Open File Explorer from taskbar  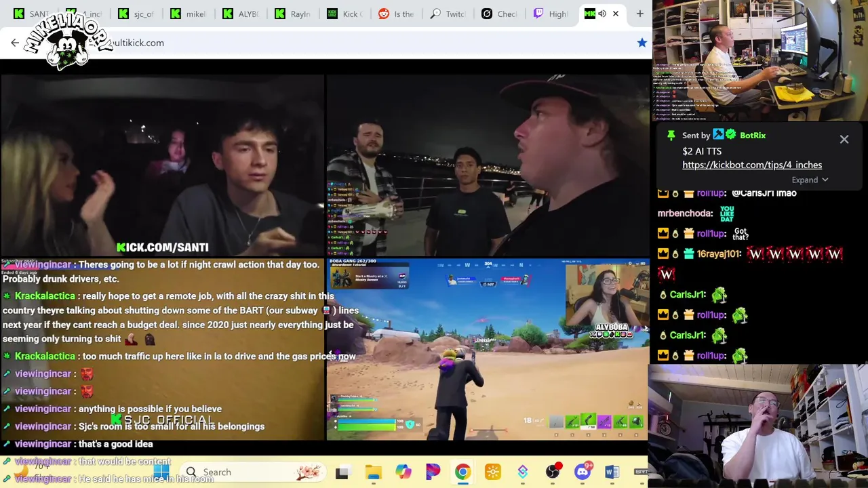point(373,472)
